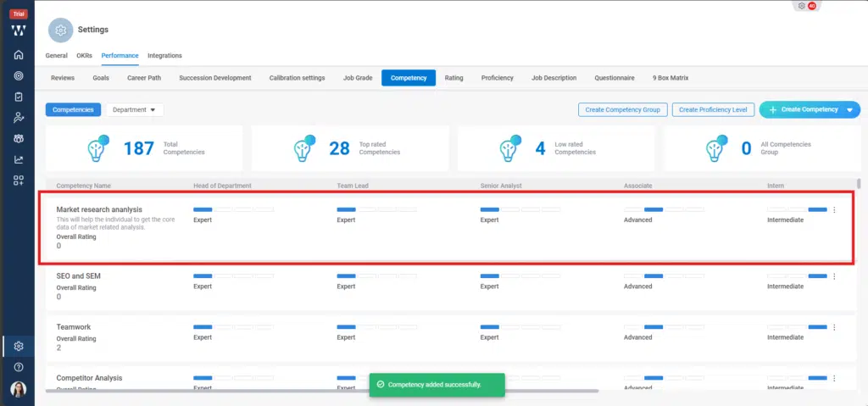Open the apps grid-plus icon in sidebar
Viewport: 868px width, 406px height.
18,180
